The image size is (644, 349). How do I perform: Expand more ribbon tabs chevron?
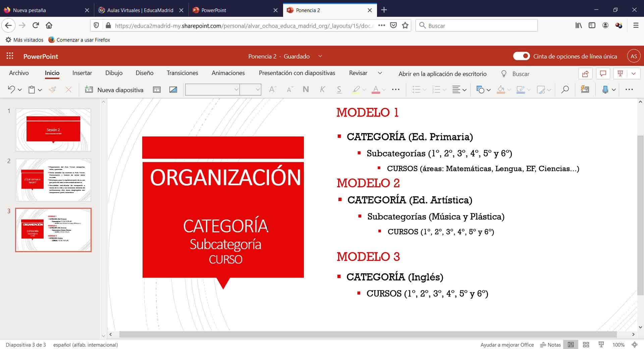380,73
